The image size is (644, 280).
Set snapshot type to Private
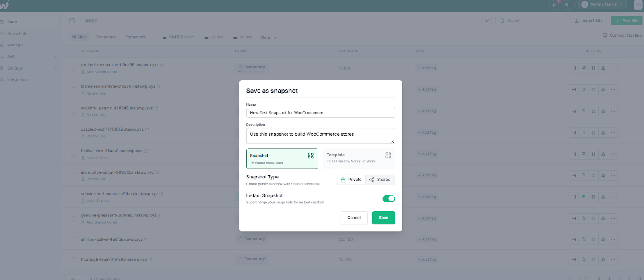(351, 180)
